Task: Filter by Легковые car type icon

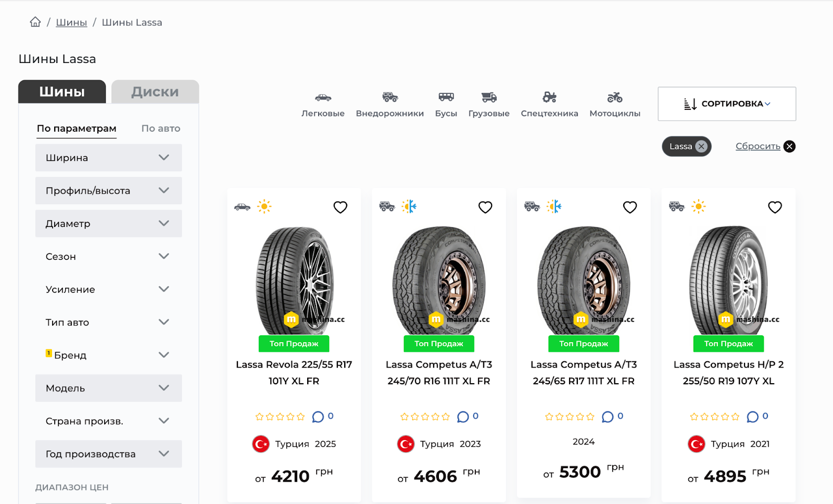Action: (x=323, y=98)
